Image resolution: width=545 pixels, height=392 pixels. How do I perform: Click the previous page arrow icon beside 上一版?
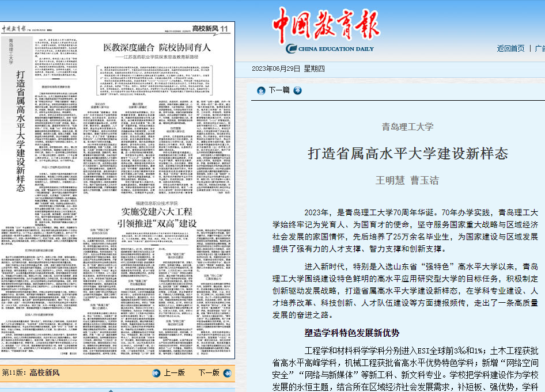156,373
